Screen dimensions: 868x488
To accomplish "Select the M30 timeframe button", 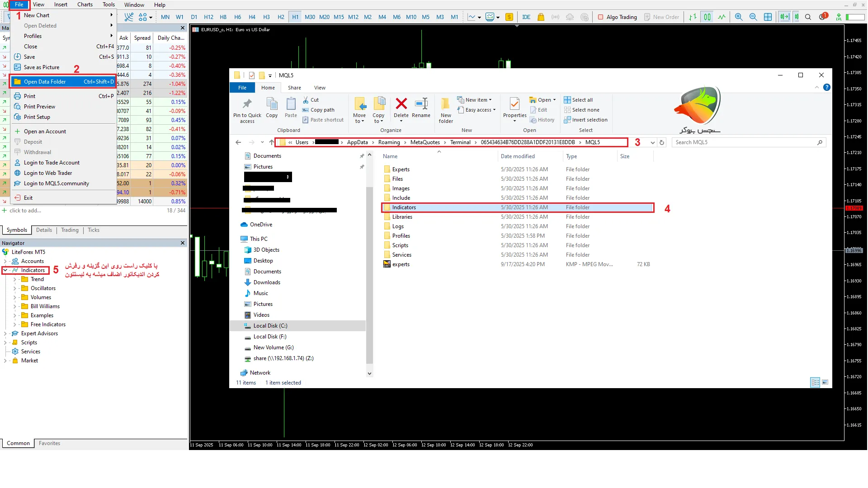I will click(310, 17).
